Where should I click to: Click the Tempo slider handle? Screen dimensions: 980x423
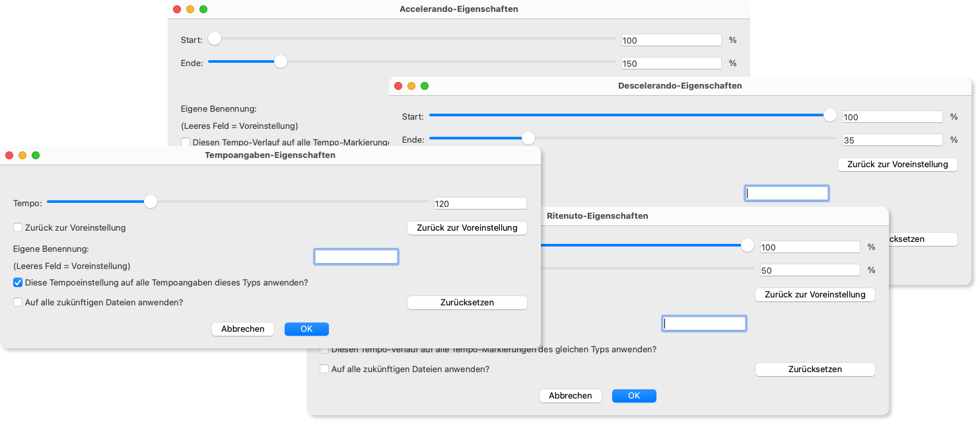tap(151, 202)
